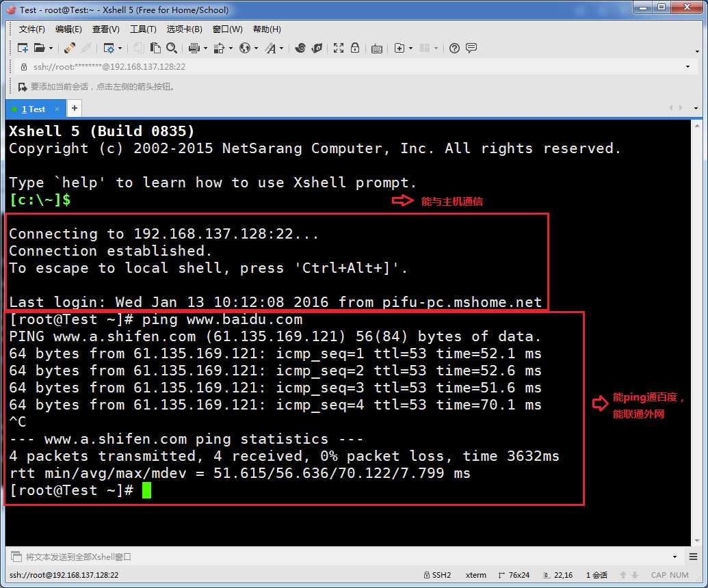708x588 pixels.
Task: Open the 选项卡(B) menu
Action: coord(184,29)
